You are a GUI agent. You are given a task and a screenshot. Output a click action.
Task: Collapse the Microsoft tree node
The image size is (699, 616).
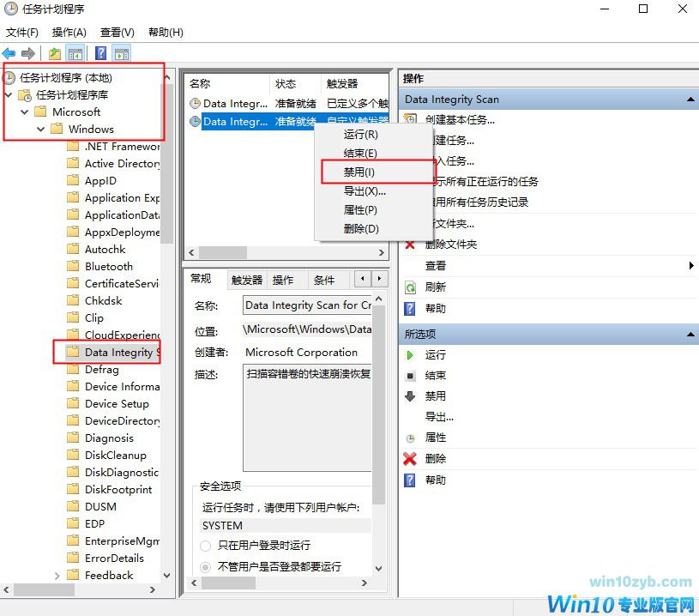[x=25, y=112]
